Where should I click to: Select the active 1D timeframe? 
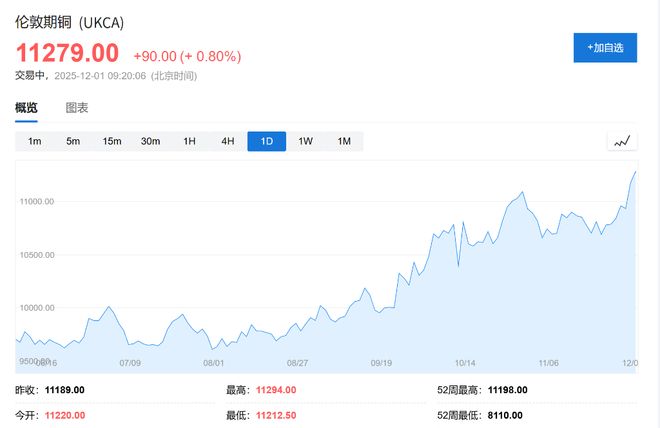click(x=266, y=141)
